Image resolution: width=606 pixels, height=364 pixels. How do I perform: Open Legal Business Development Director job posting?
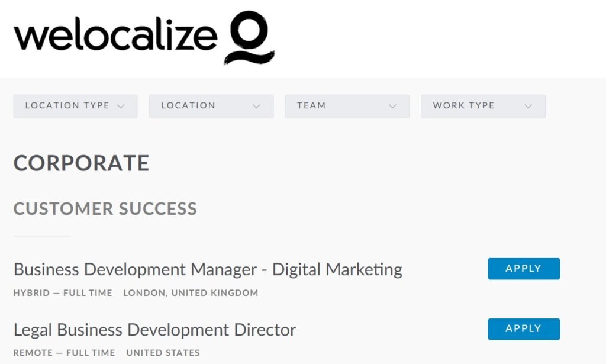tap(154, 330)
